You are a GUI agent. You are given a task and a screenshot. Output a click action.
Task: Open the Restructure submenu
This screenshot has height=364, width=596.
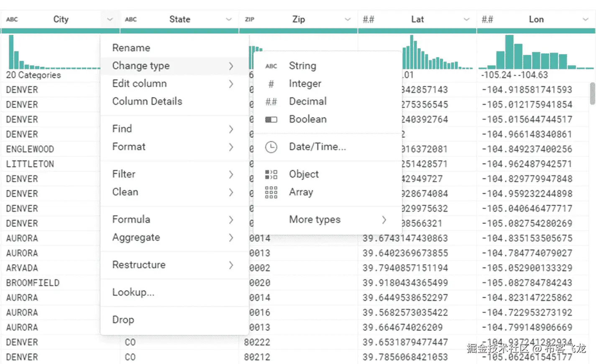tap(175, 265)
